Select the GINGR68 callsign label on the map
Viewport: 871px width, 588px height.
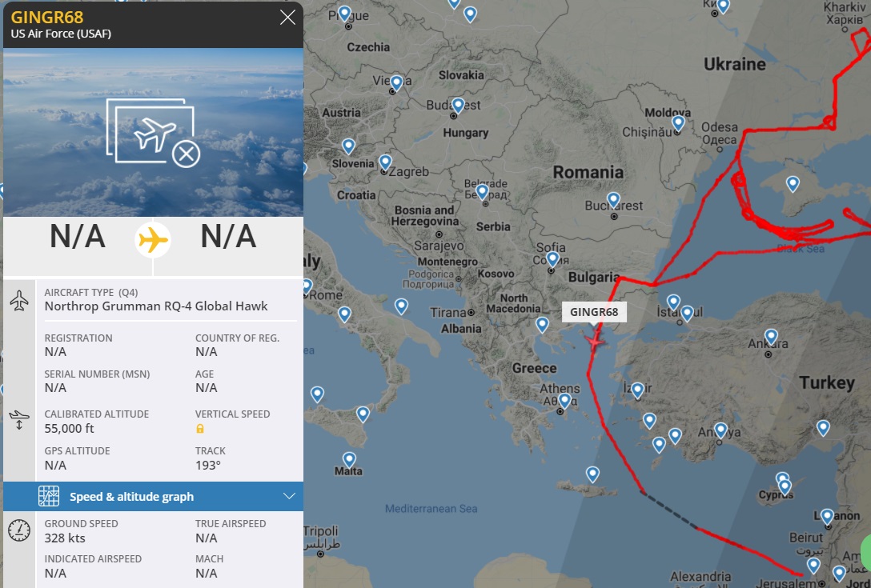594,312
